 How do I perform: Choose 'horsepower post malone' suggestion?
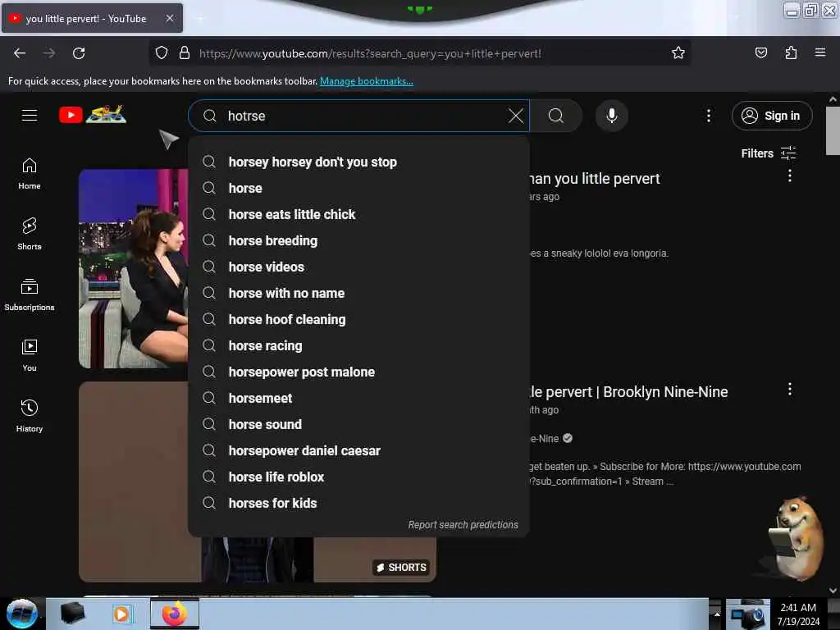[x=358, y=372]
